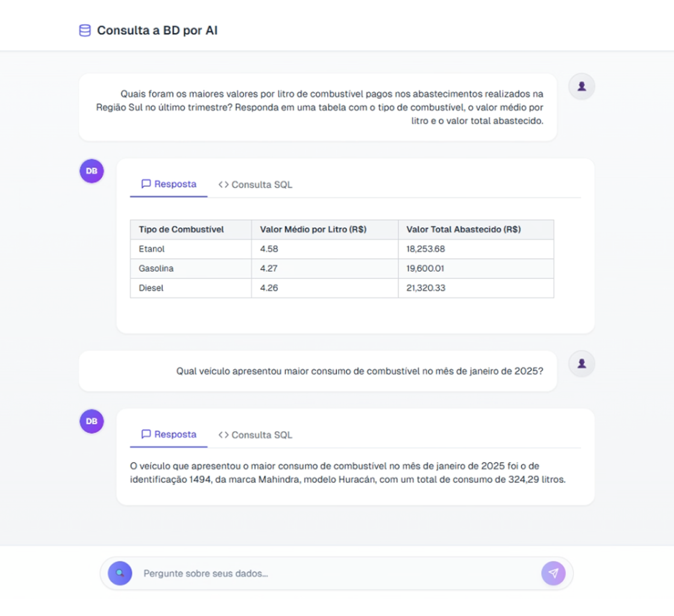The height and width of the screenshot is (616, 674).
Task: Click the code brackets icon in first reply
Action: click(x=223, y=184)
